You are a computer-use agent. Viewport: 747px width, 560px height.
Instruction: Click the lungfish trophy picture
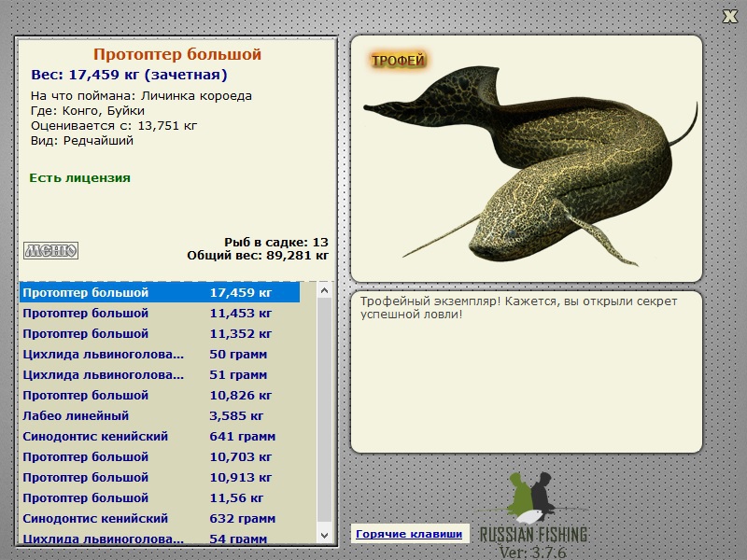(x=530, y=166)
